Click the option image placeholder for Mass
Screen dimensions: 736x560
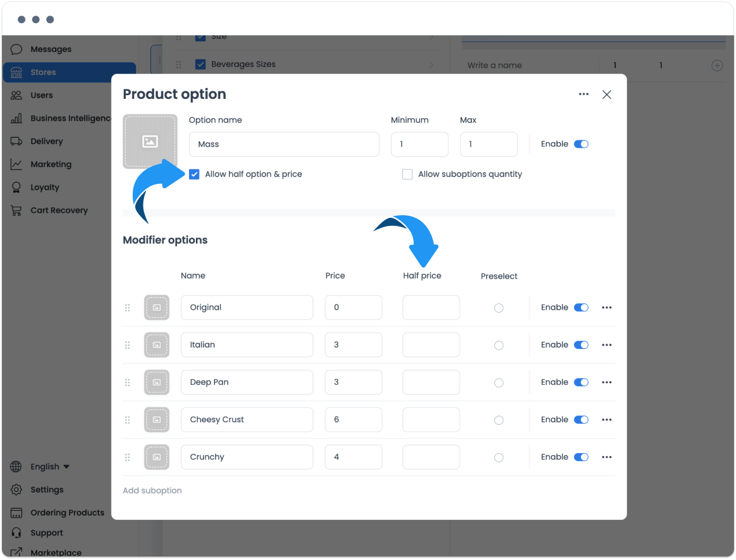tap(150, 141)
